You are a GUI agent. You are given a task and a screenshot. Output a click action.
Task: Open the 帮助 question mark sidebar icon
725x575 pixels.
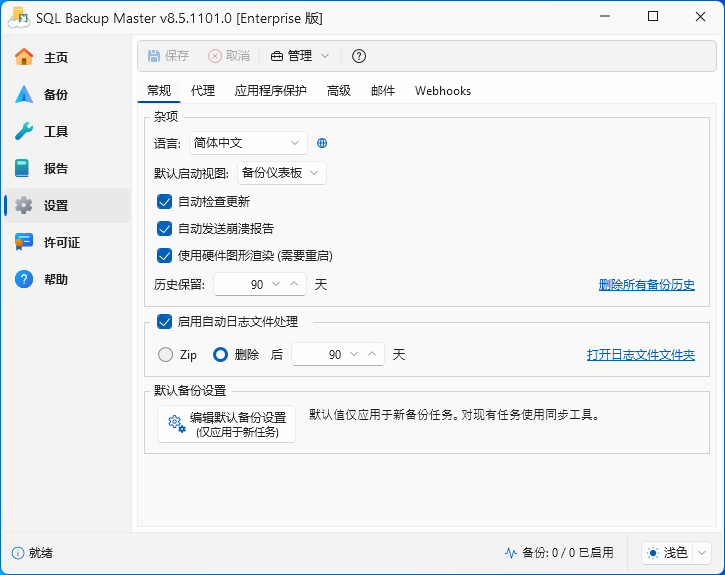click(x=24, y=279)
